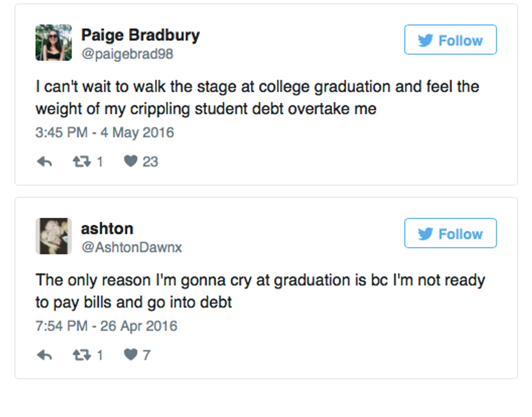Open ashton's profile avatar
Screen dimensions: 532x417
pos(54,236)
